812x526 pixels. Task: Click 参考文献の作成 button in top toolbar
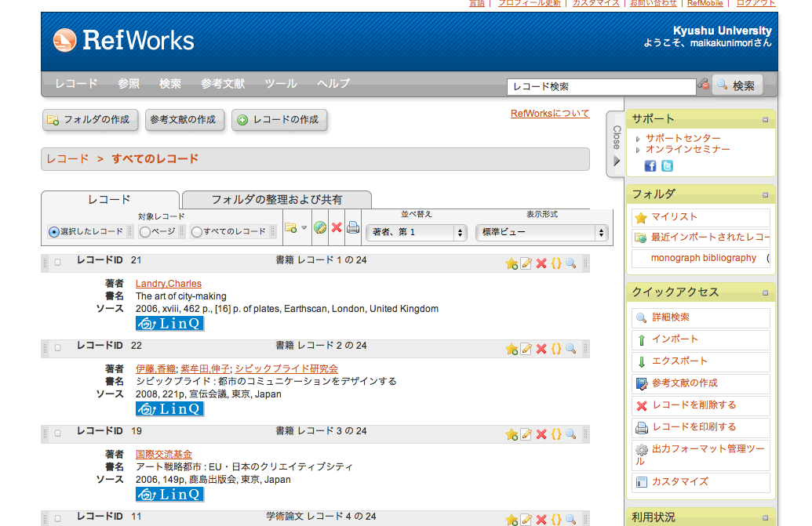184,120
